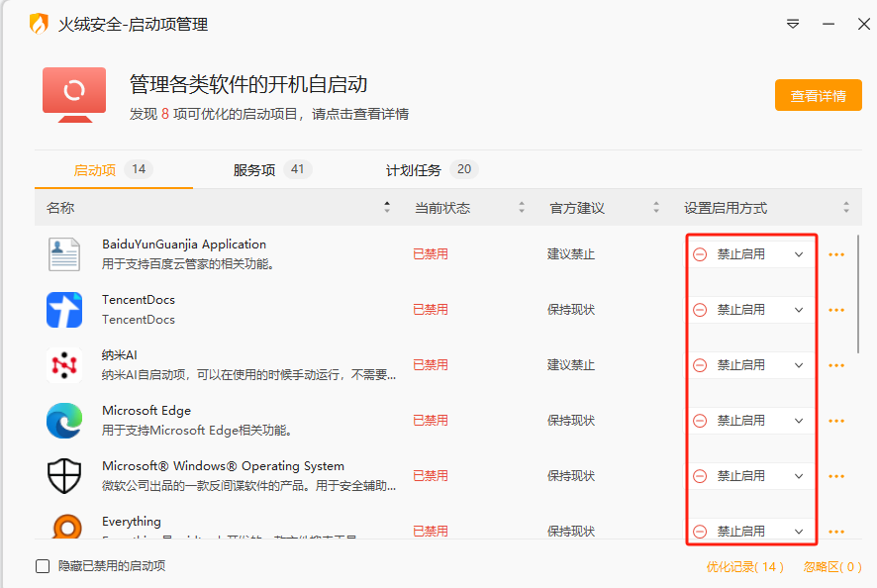Viewport: 877px width, 588px height.
Task: Click the BaiduYunGuanjia Application document icon
Action: [x=64, y=254]
